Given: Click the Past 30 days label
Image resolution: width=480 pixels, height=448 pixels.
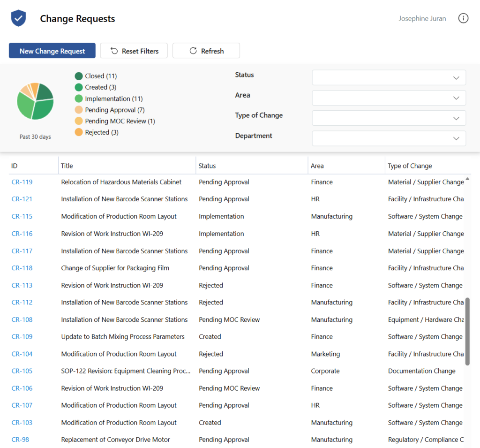Looking at the screenshot, I should tap(35, 137).
